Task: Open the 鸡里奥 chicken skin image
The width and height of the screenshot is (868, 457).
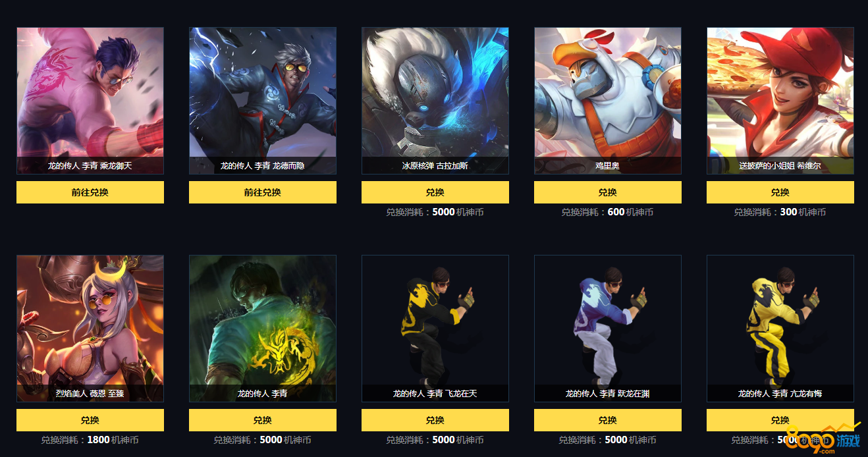Action: click(608, 101)
